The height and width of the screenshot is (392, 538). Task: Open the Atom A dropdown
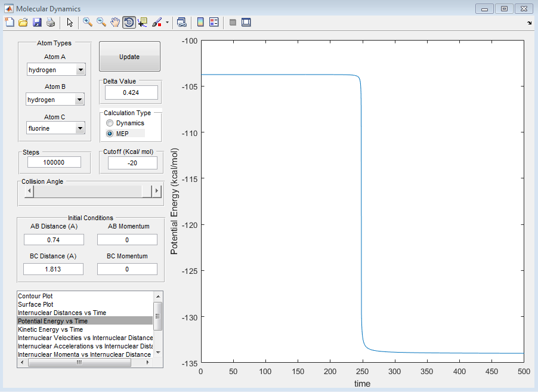tap(81, 70)
